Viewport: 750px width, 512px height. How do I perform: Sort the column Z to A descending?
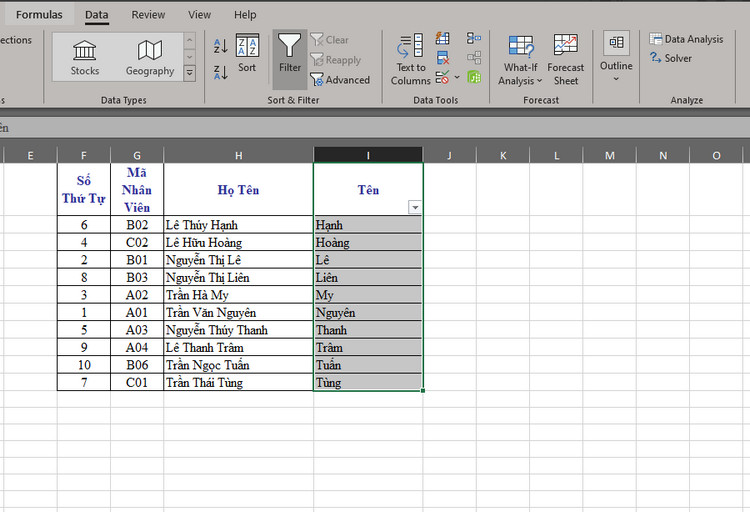(x=220, y=72)
